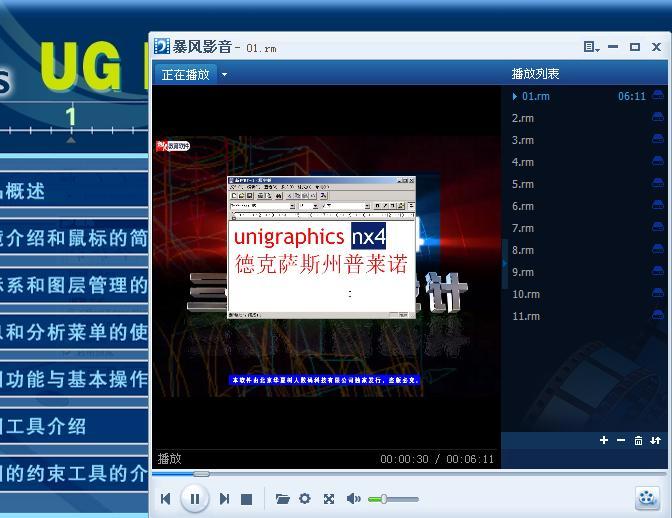The height and width of the screenshot is (518, 672).
Task: Stop playback with the stop button
Action: pos(246,499)
